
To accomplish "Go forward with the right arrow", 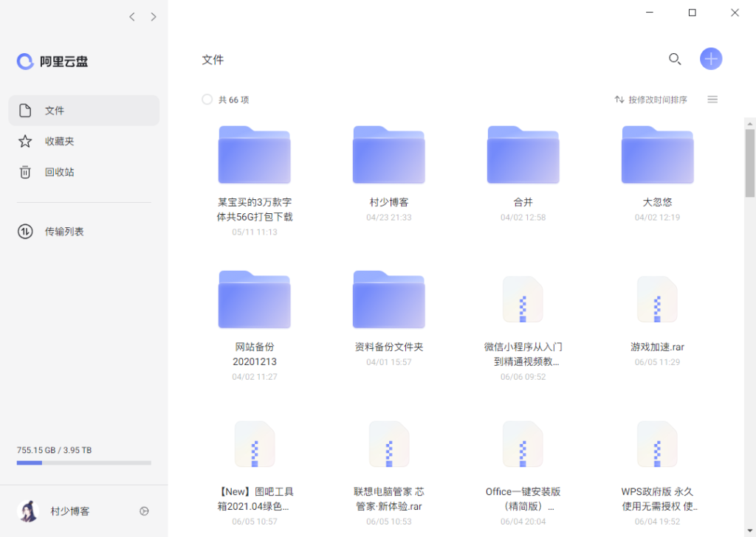I will coord(154,17).
